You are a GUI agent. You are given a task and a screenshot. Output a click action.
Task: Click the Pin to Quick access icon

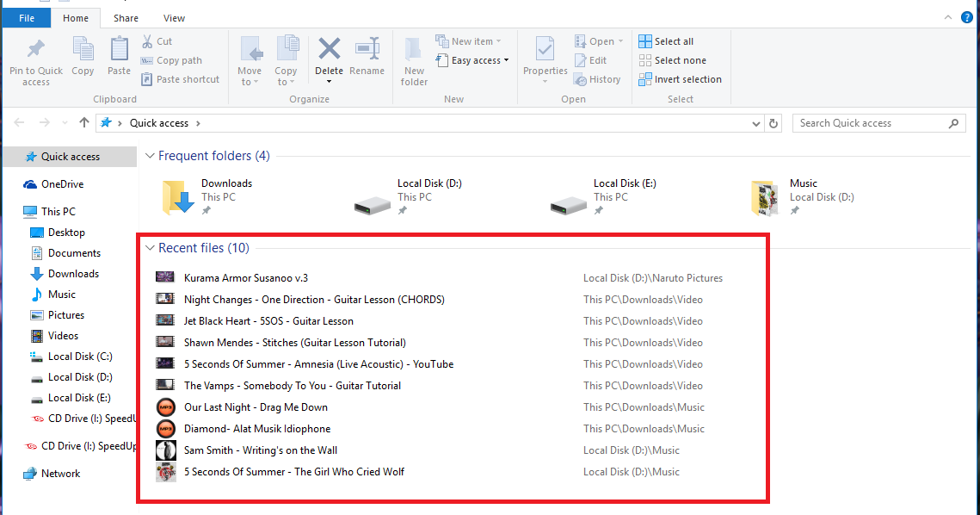(34, 53)
